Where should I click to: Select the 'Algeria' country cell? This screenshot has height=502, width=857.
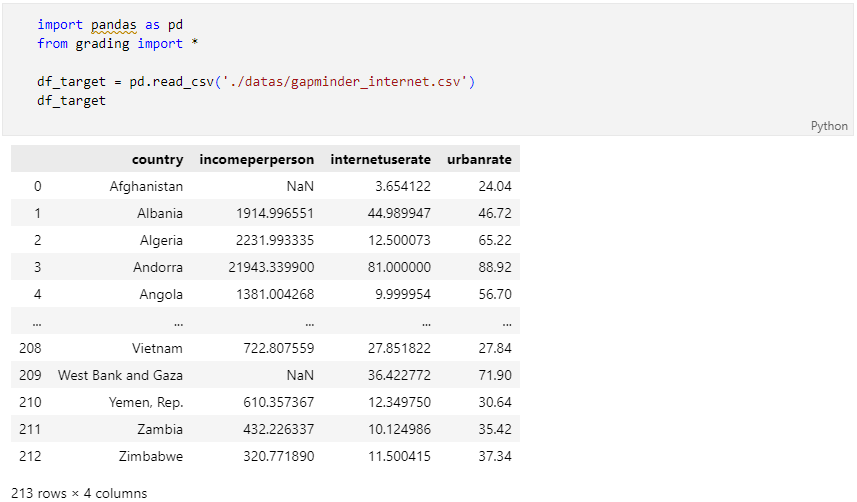point(161,240)
